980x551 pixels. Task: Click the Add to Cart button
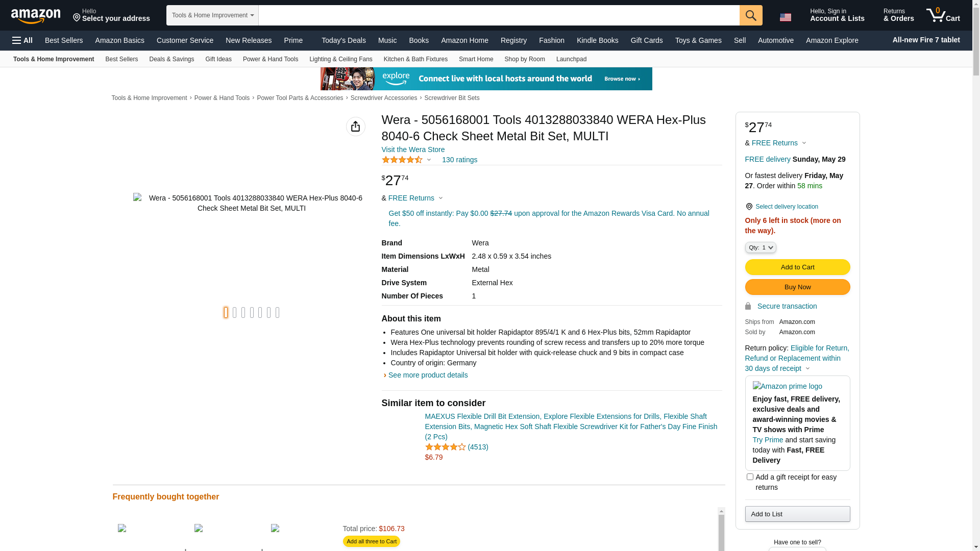[797, 267]
